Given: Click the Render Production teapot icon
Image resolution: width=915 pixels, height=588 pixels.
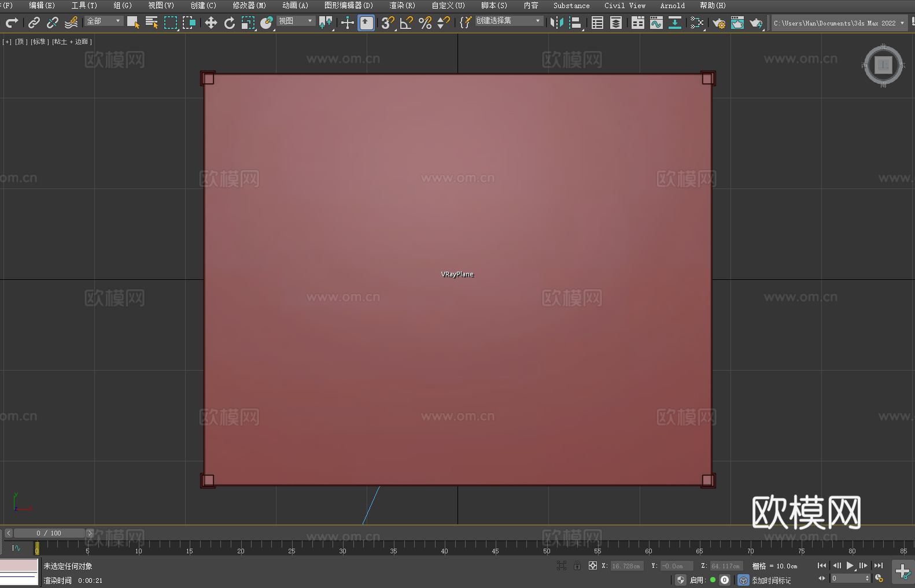Looking at the screenshot, I should click(756, 23).
